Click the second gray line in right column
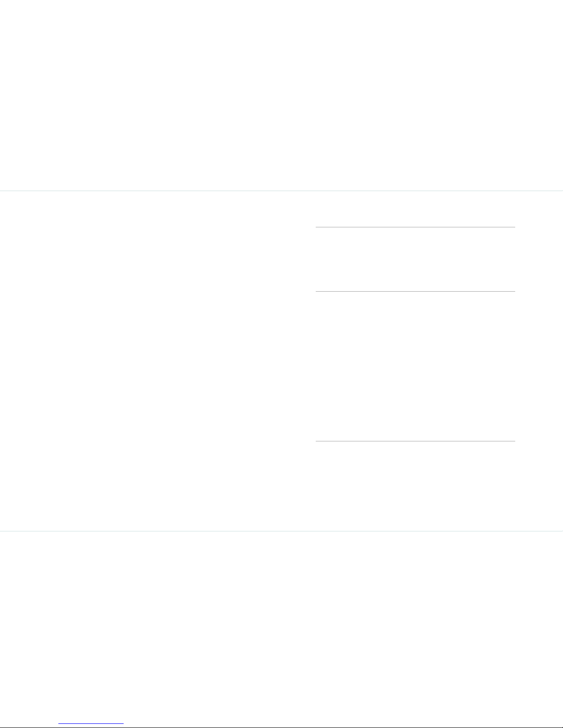This screenshot has height=728, width=563. [415, 291]
